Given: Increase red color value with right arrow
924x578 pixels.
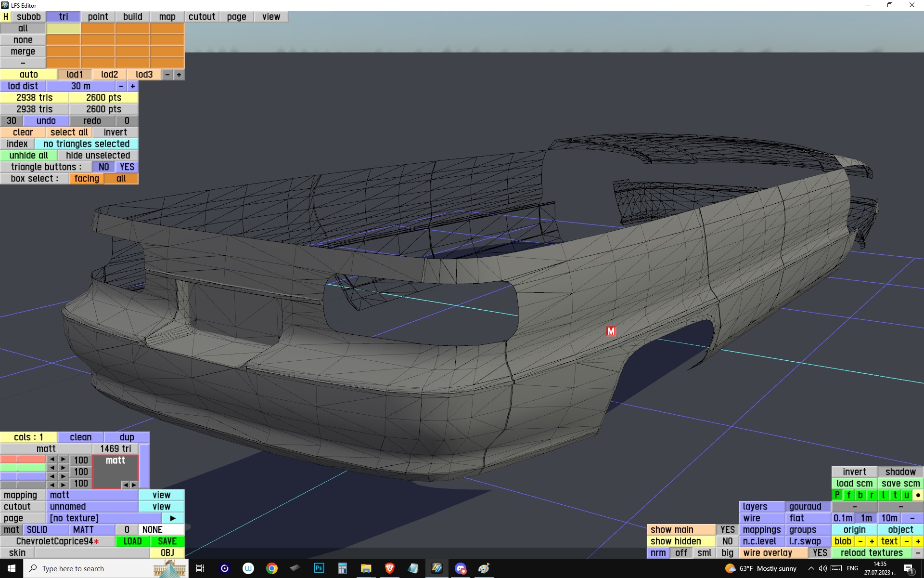Looking at the screenshot, I should click(x=63, y=459).
